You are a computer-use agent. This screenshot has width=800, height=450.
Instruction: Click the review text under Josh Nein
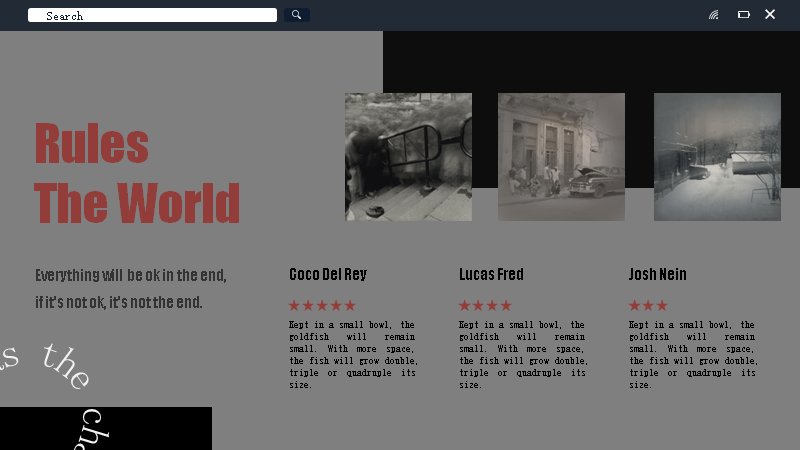693,355
